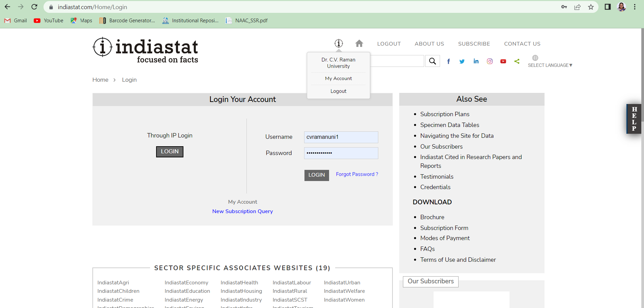
Task: Open the YouTube bookmark
Action: (49, 21)
